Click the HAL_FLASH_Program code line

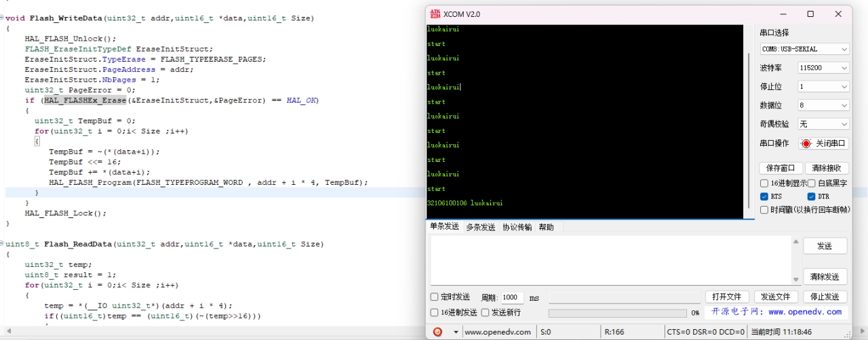point(208,182)
